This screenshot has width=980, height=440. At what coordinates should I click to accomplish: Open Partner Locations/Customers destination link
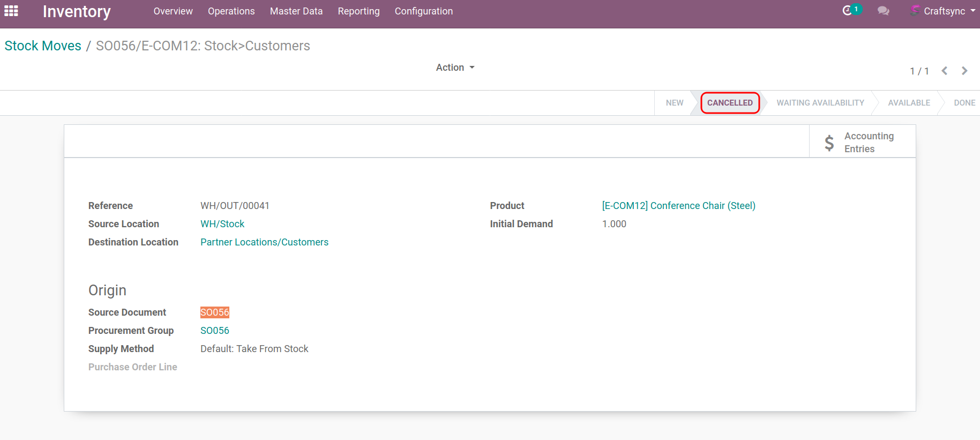(x=264, y=242)
